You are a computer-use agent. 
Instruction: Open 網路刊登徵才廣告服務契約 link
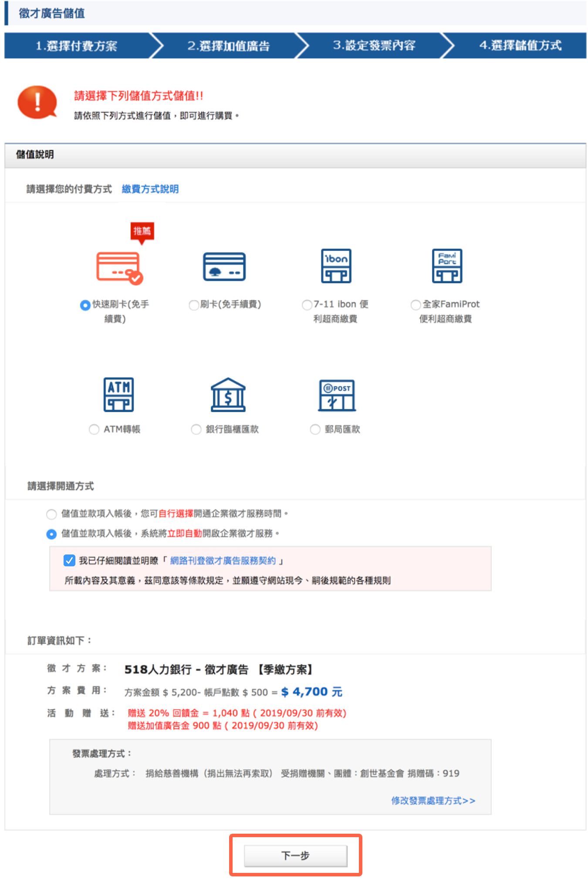coord(223,561)
